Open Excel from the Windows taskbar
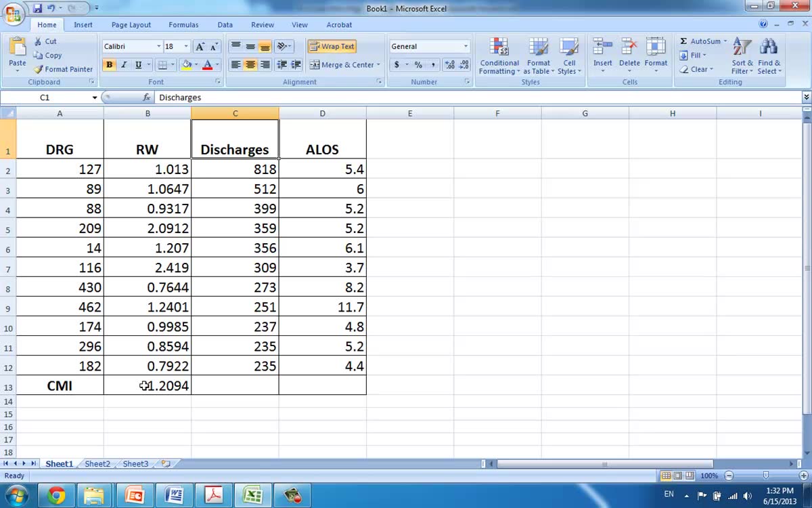The height and width of the screenshot is (508, 812). tap(253, 496)
